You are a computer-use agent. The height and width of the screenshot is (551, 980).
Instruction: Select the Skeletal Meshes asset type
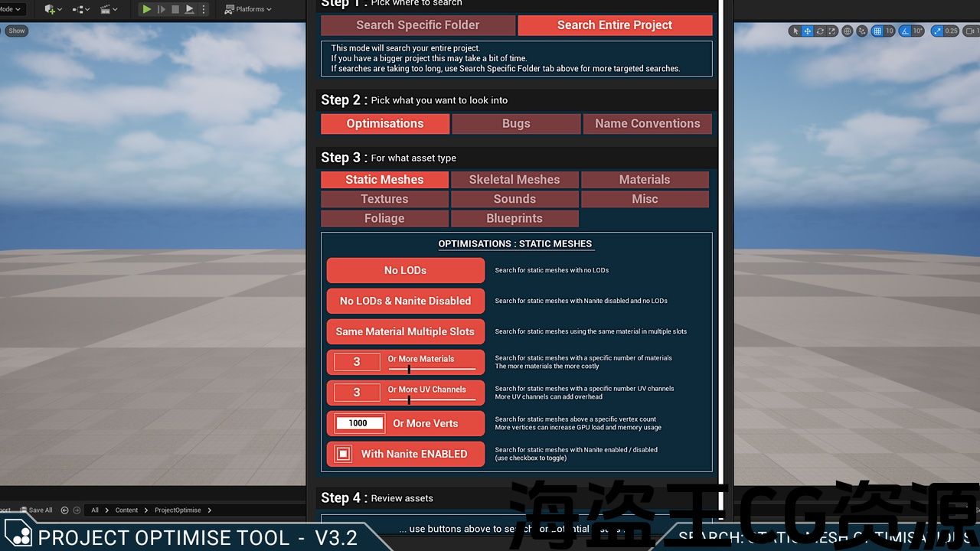coord(514,180)
